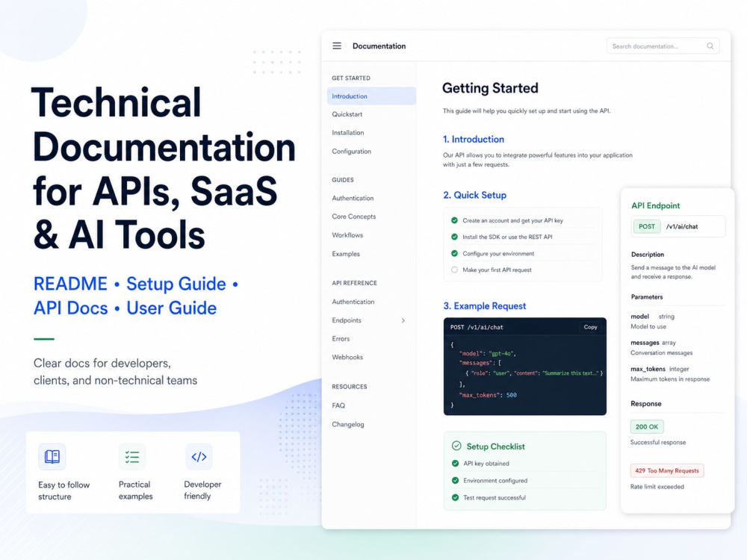Toggle 'Create an account' step checkmark
The height and width of the screenshot is (560, 747).
(x=454, y=220)
